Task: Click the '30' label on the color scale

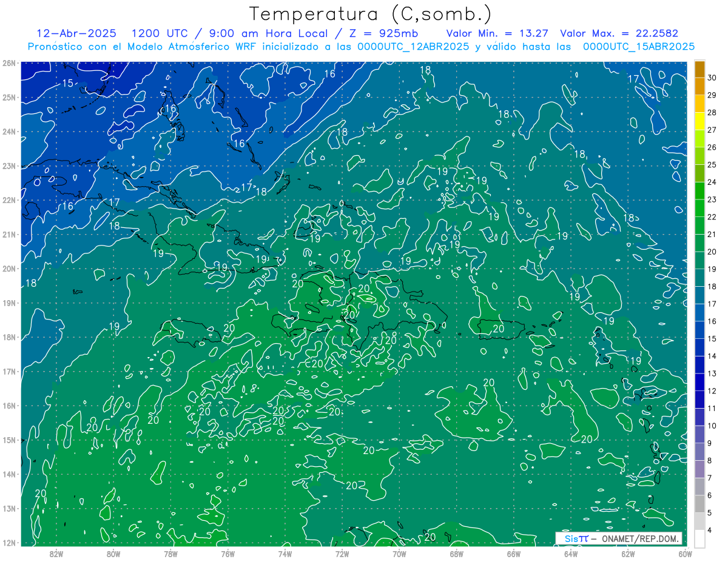Action: (712, 78)
